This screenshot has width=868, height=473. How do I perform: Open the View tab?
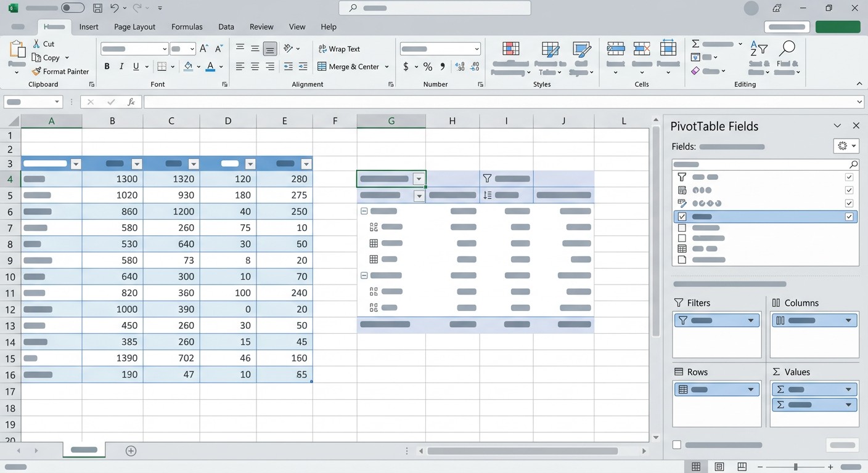pos(297,26)
